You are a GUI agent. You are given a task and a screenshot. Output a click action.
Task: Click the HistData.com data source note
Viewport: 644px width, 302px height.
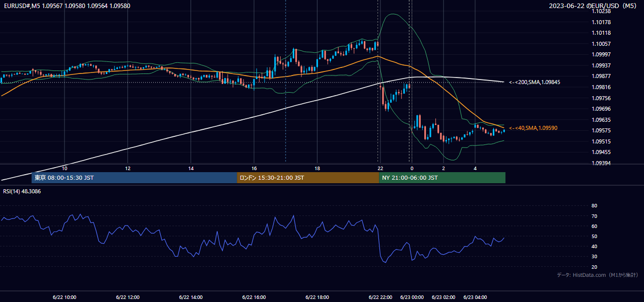(598, 275)
